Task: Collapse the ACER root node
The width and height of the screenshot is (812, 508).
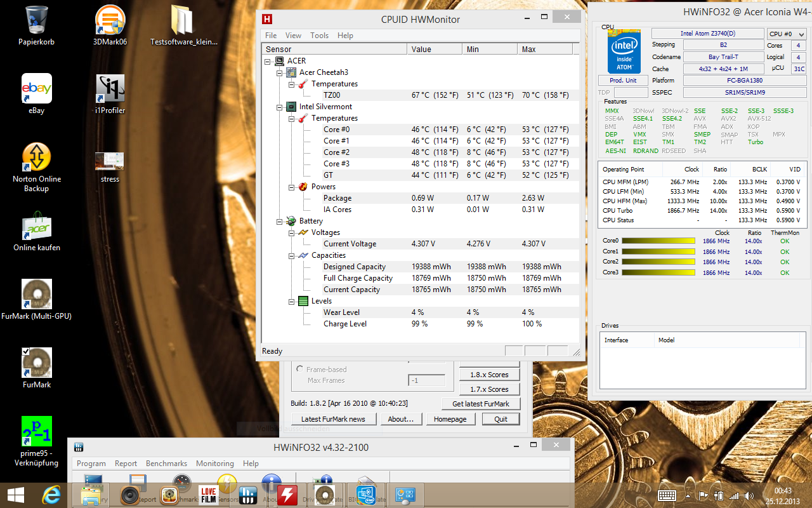Action: click(x=268, y=61)
